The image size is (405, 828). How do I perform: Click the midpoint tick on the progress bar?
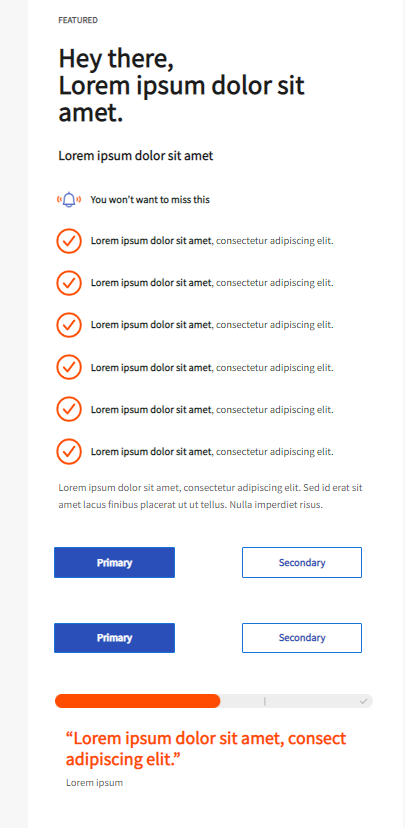tap(265, 701)
